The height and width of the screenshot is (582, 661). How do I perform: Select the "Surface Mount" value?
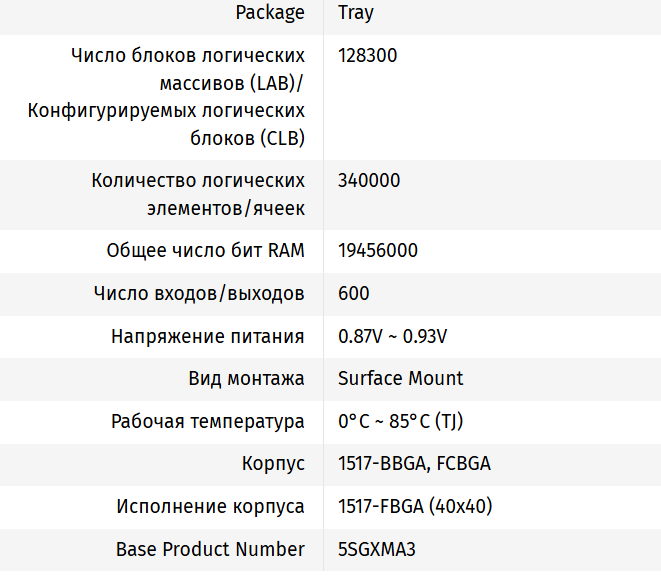click(401, 379)
